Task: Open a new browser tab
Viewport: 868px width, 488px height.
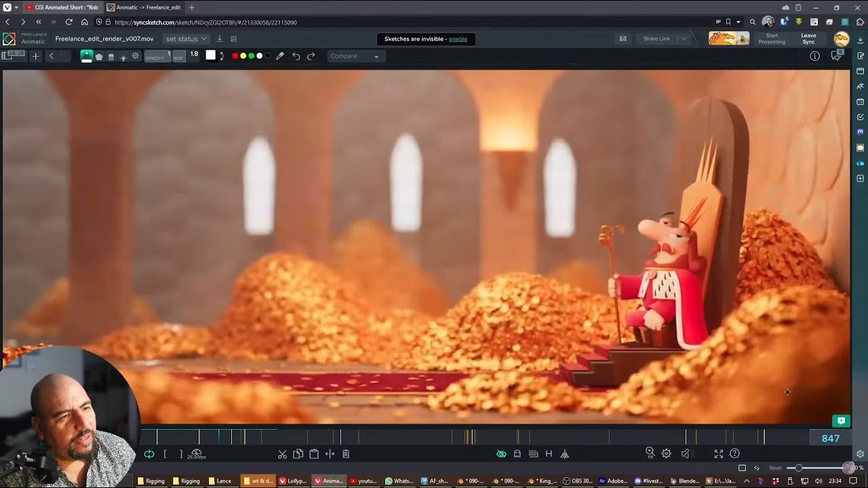Action: pos(192,7)
